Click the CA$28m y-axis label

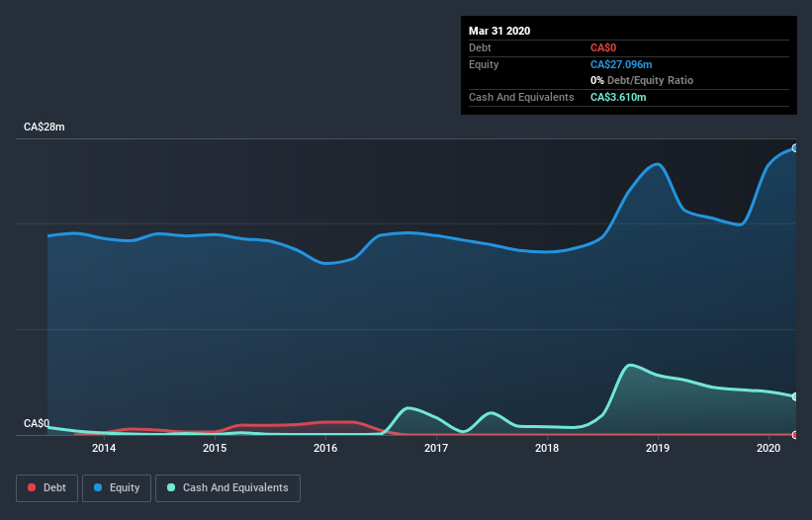45,127
